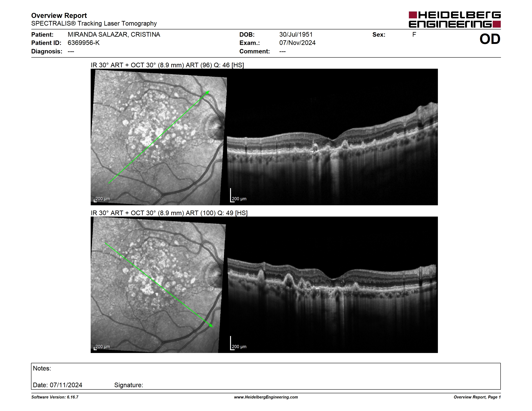Screen dimensions: 532x411
Task: Click the bottom OCT B-scan cross-section
Action: click(332, 285)
